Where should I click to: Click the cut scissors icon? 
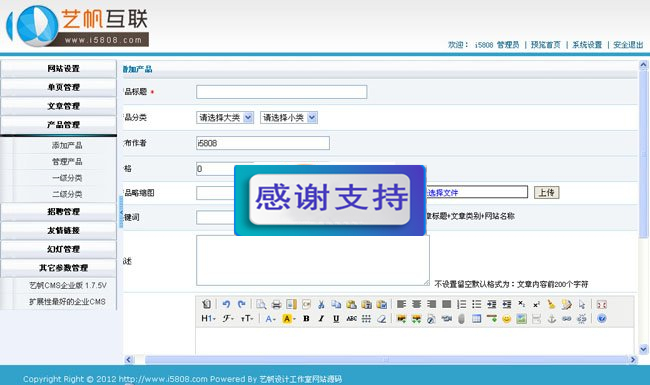click(321, 305)
